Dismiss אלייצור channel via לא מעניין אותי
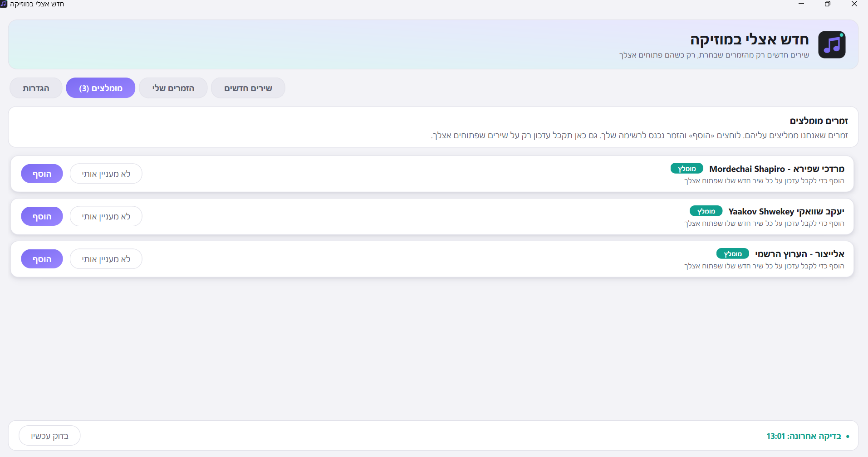The width and height of the screenshot is (868, 457). [x=106, y=259]
